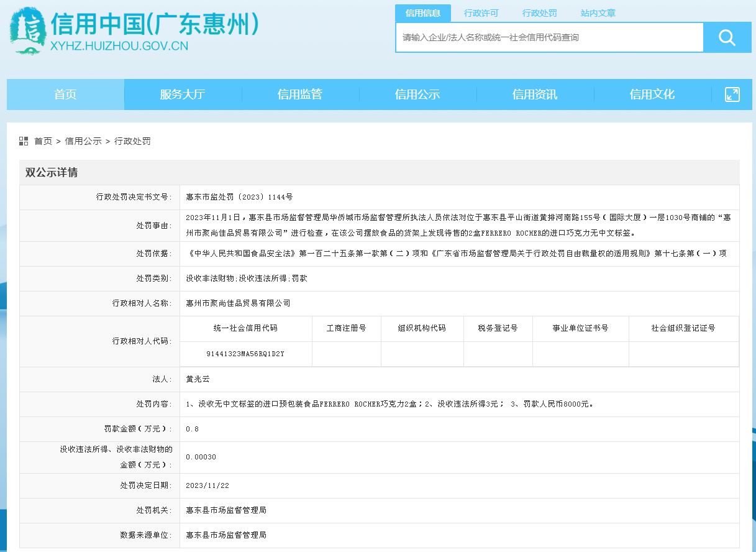The image size is (756, 552).
Task: Click the 处罚机关 row label
Action: click(x=154, y=510)
